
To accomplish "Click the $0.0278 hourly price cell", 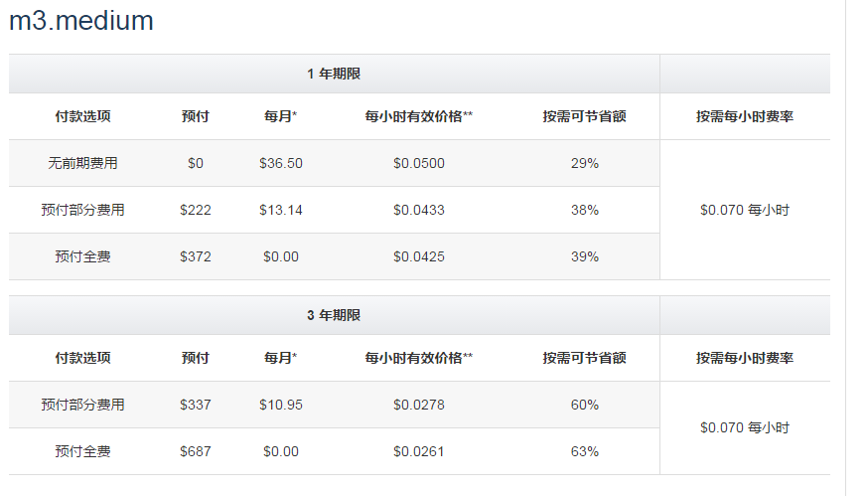I will point(419,406).
